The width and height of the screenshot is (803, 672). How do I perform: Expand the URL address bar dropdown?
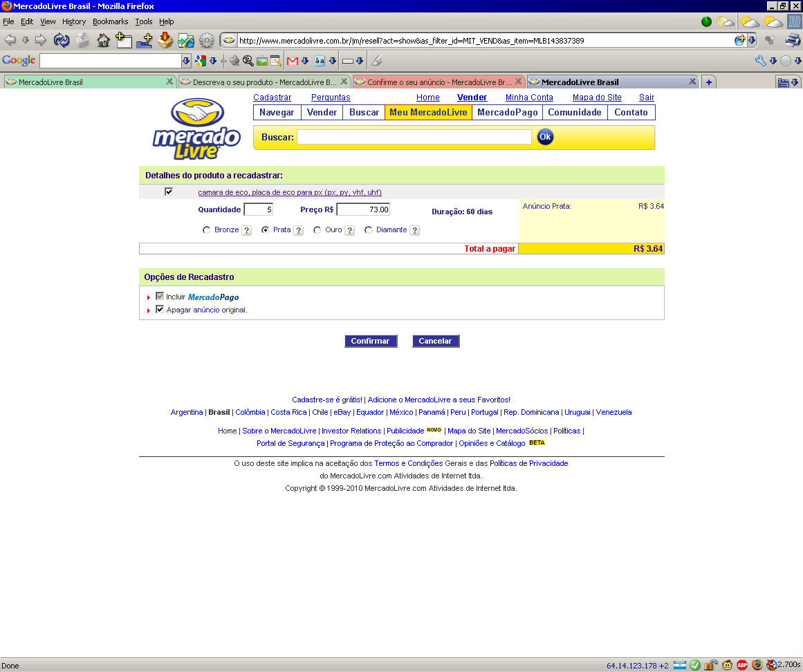[x=752, y=41]
